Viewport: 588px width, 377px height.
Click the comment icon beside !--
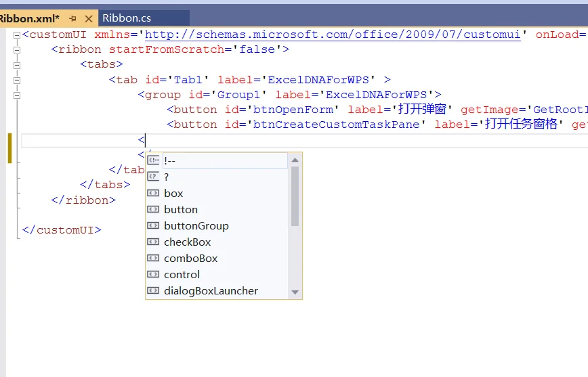point(153,160)
